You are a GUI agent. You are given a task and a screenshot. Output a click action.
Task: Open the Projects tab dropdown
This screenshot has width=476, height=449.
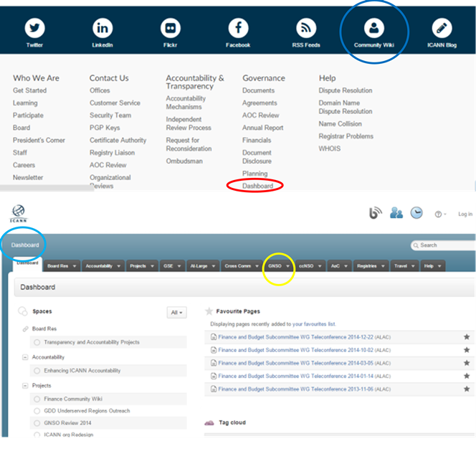(153, 266)
